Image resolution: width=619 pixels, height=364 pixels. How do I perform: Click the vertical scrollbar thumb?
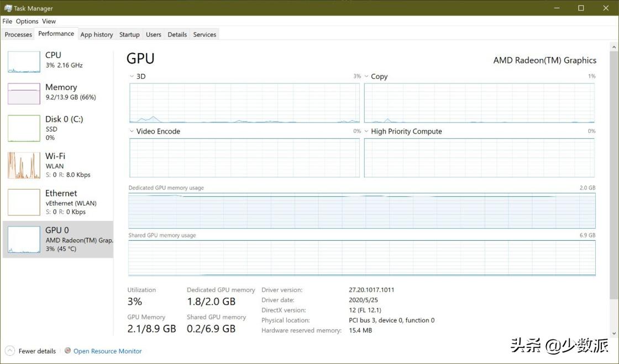coord(614,175)
